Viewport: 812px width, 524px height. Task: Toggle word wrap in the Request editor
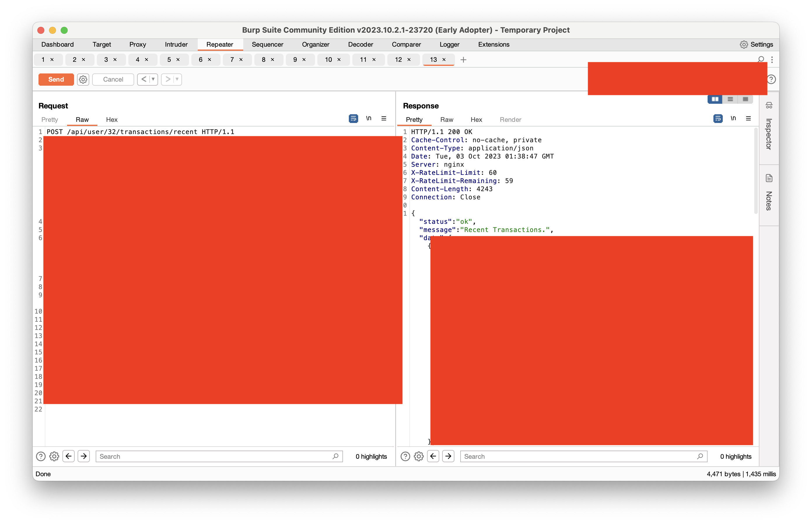click(x=353, y=118)
